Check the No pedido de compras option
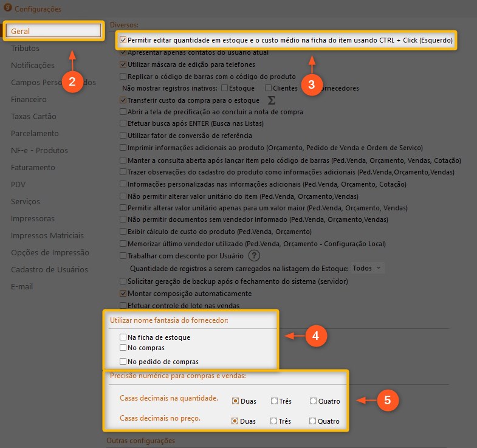 pyautogui.click(x=123, y=361)
